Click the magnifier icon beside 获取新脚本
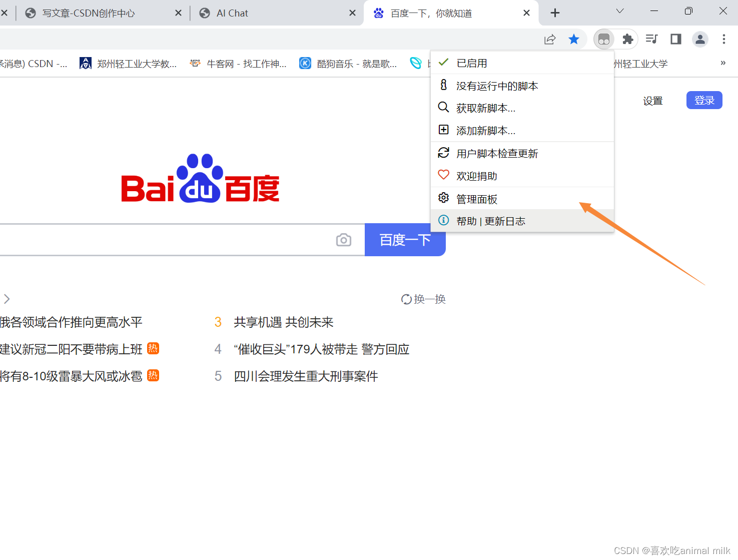 (x=443, y=107)
